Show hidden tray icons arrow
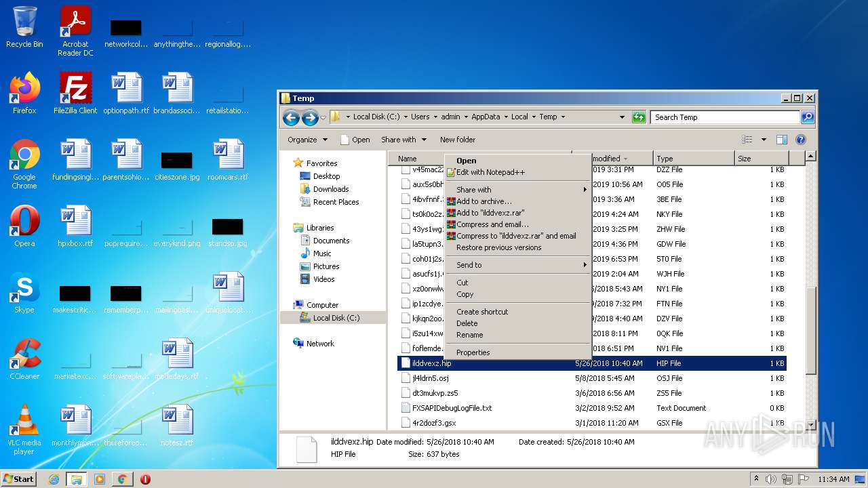Image resolution: width=868 pixels, height=488 pixels. [756, 479]
